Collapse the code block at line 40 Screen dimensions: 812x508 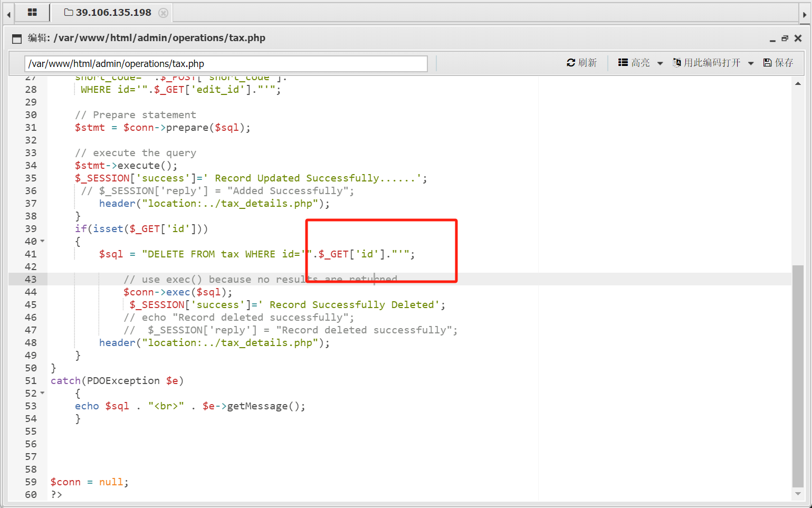point(42,241)
